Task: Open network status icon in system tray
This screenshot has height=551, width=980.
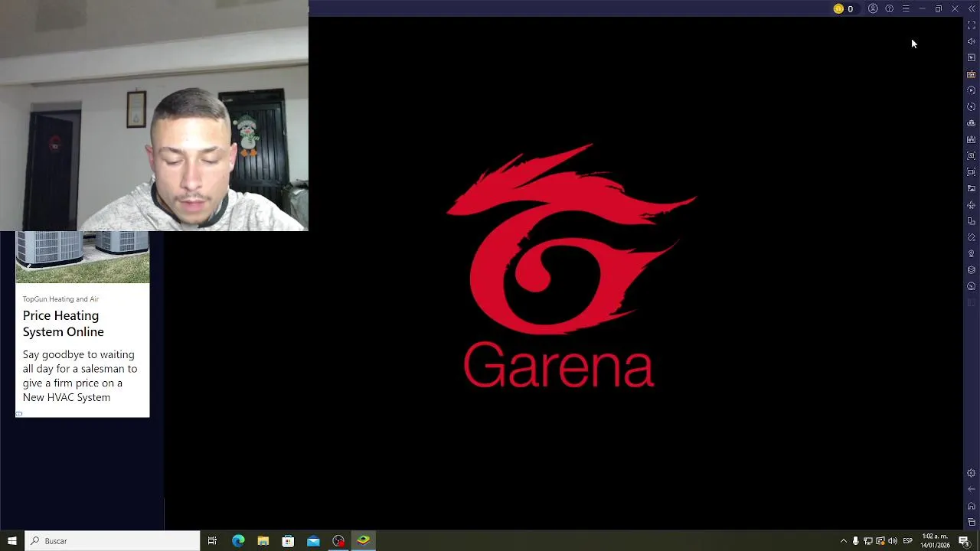Action: click(x=868, y=541)
